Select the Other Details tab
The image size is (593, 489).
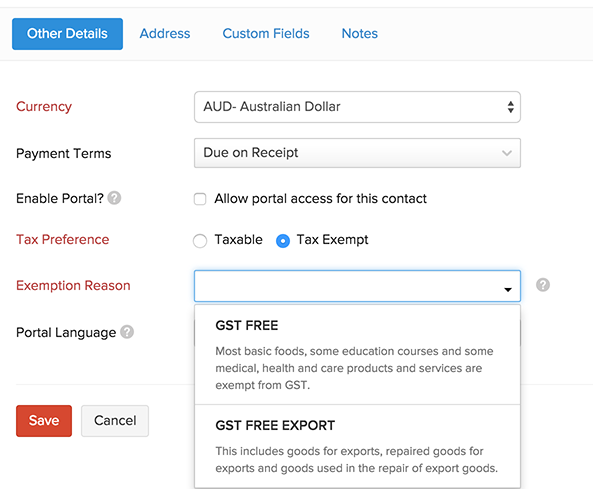click(67, 34)
